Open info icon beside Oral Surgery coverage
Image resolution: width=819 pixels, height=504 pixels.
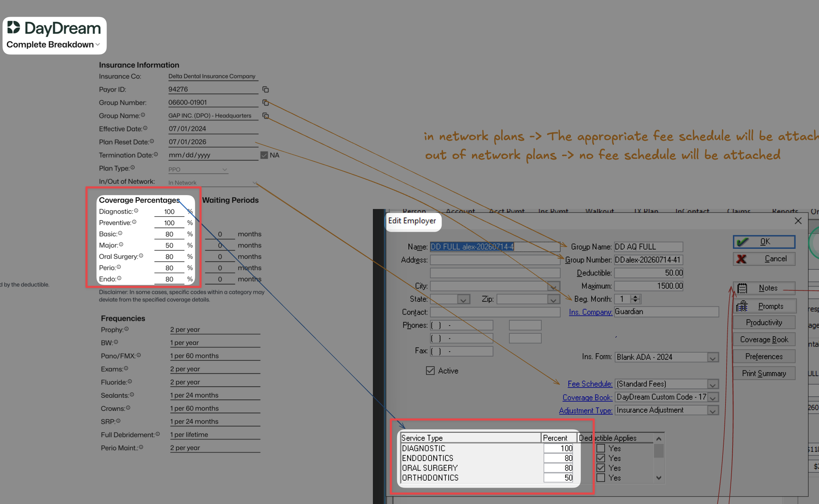(141, 256)
